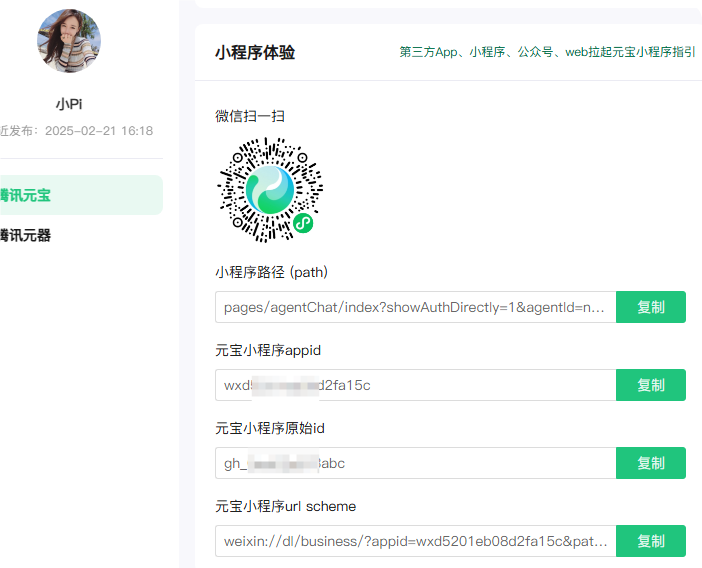Copy the 元宝小程序appid value

(x=650, y=385)
